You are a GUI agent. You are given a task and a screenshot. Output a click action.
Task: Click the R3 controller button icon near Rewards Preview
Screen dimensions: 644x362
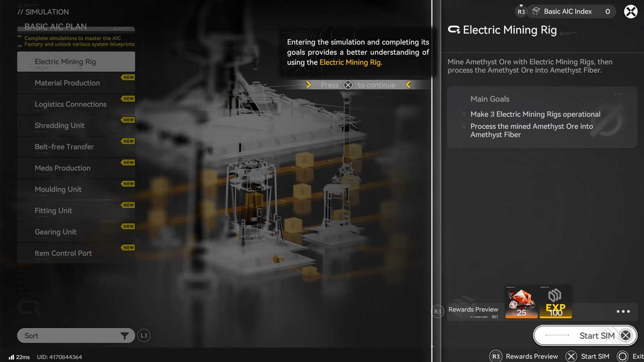point(437,312)
